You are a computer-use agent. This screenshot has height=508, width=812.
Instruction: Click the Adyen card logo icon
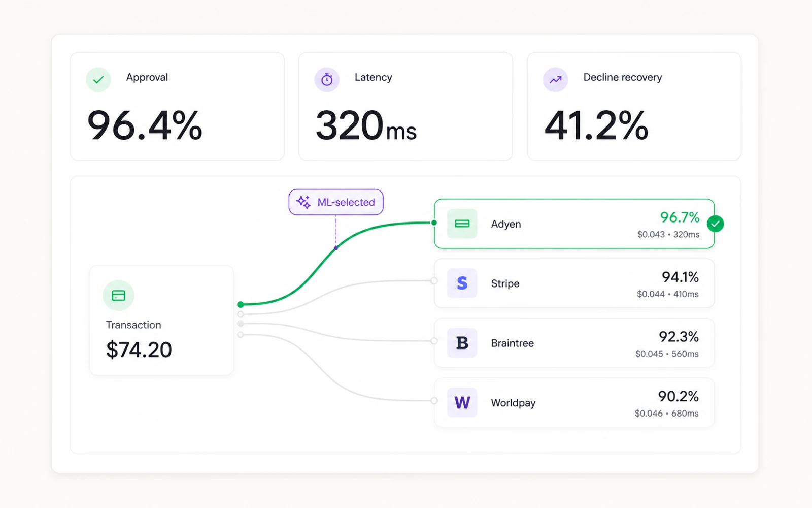coord(462,224)
